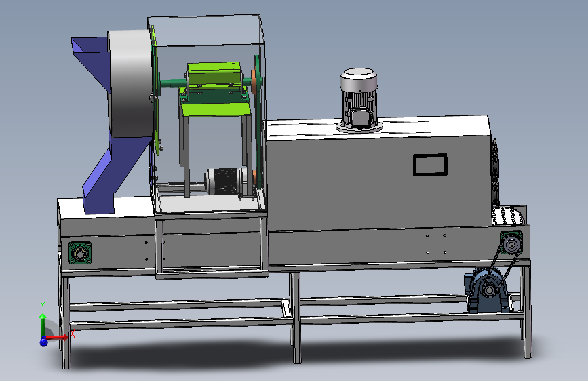588x381 pixels.
Task: Select the small horizontal motor inside the transparent enclosure
Action: pyautogui.click(x=227, y=181)
